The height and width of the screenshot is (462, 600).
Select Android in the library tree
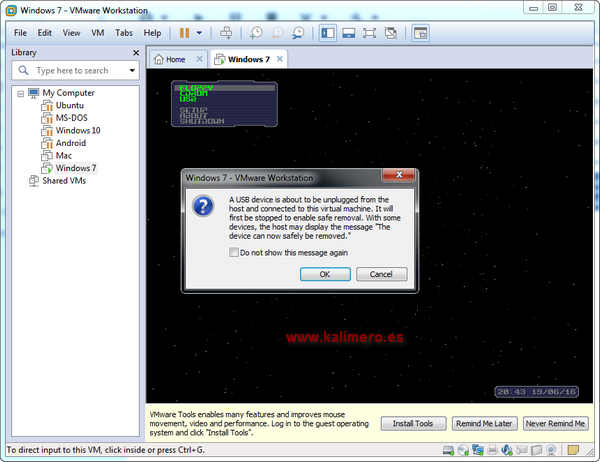[71, 143]
